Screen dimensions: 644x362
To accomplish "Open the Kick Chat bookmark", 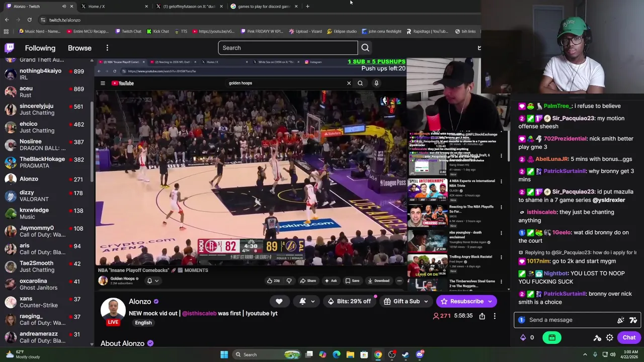I will click(157, 31).
